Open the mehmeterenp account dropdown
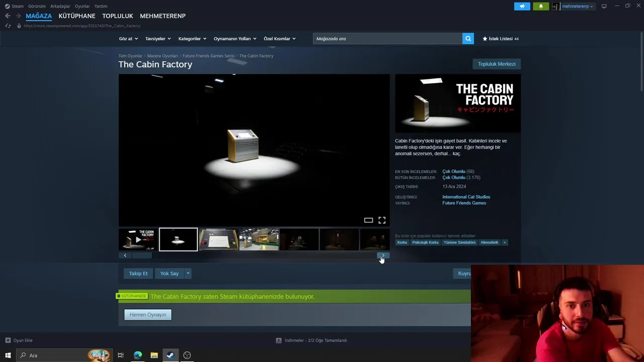The height and width of the screenshot is (362, 644). (578, 7)
